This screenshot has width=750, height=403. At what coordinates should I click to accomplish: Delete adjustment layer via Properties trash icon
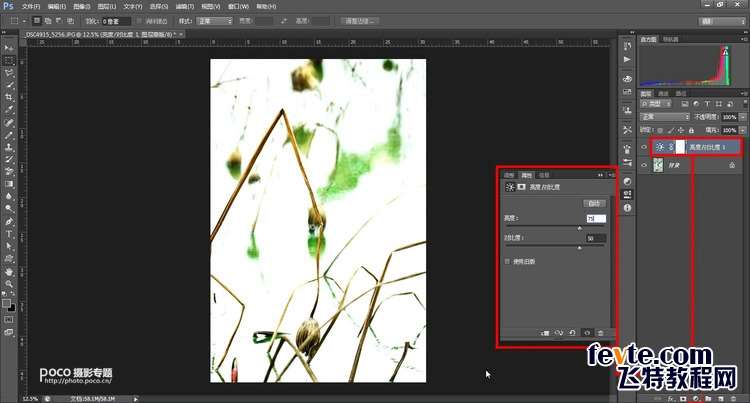(601, 333)
